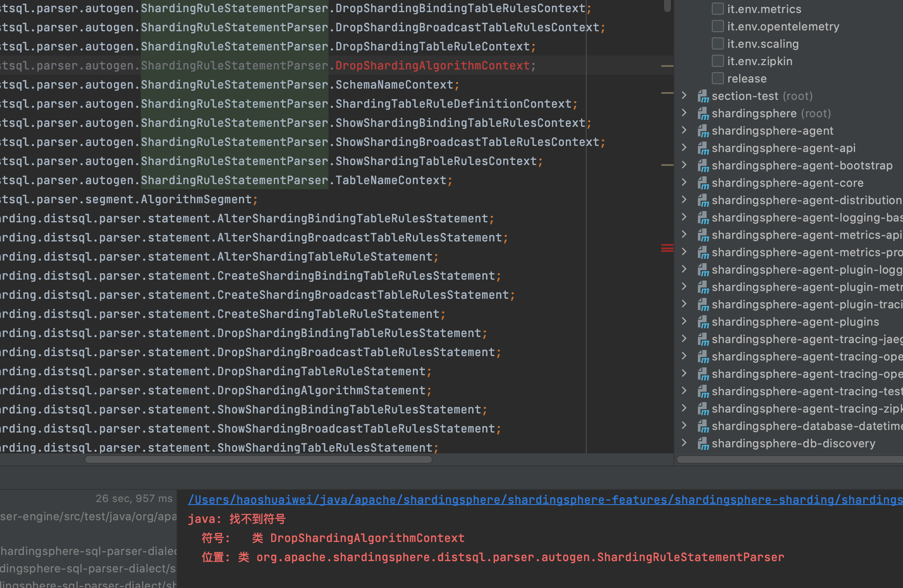Click the shardingsphere-agent-bootstrap module icon
The height and width of the screenshot is (588, 903).
(x=703, y=166)
